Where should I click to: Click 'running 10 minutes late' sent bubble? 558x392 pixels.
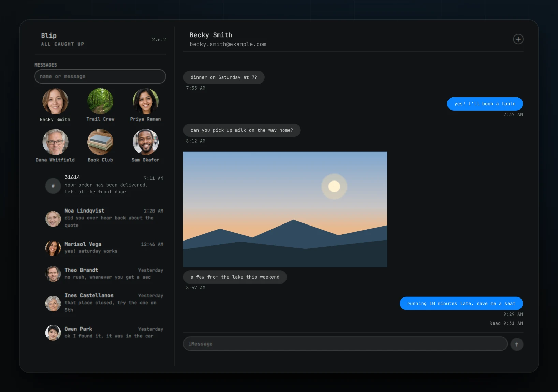coord(461,303)
